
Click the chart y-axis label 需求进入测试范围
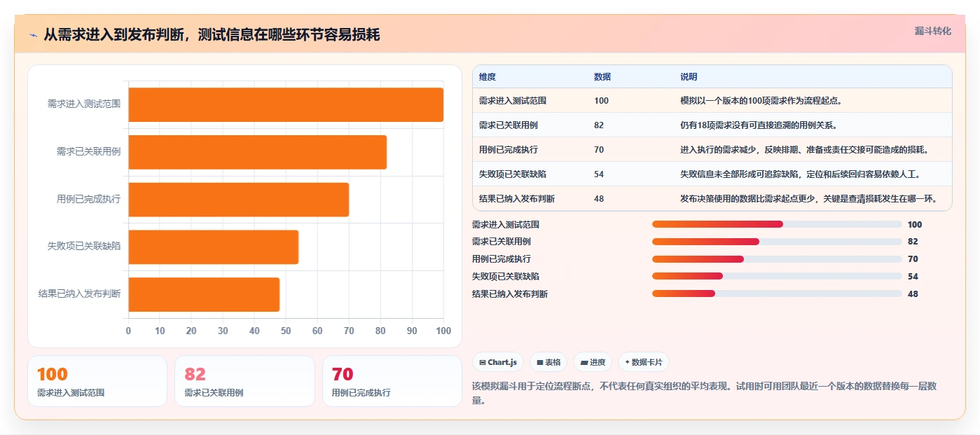point(84,104)
